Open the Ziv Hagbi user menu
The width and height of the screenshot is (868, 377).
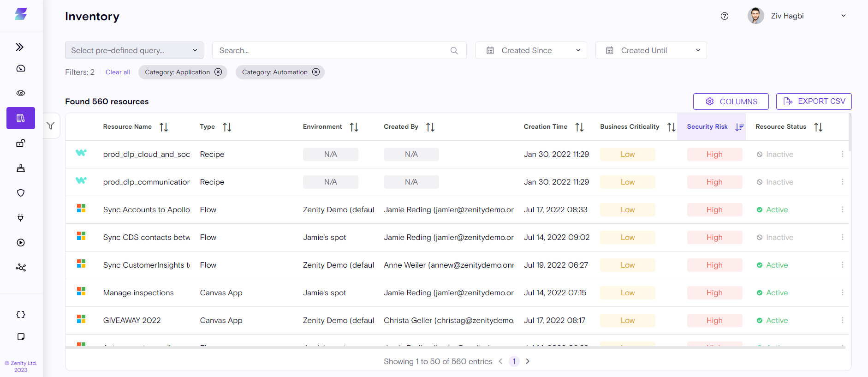[797, 16]
